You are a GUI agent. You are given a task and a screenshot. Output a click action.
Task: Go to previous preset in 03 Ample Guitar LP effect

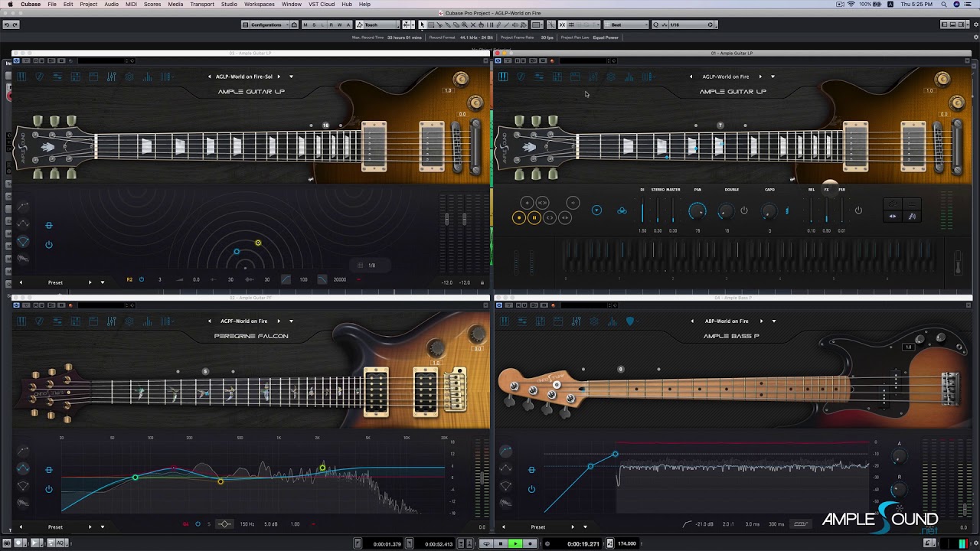(21, 282)
